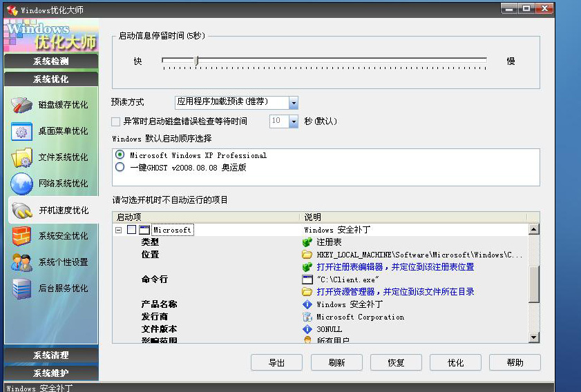
Task: Click the 启动信息停留时间 slider handle
Action: click(196, 60)
